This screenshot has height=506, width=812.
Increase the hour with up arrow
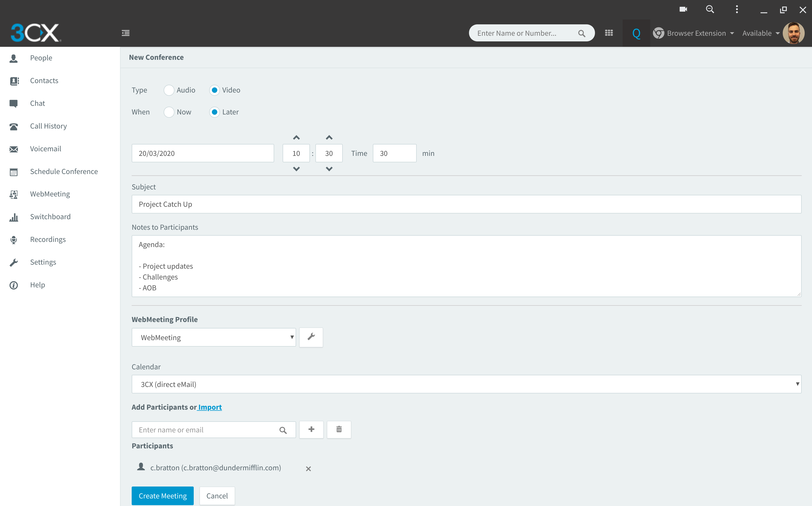click(296, 137)
